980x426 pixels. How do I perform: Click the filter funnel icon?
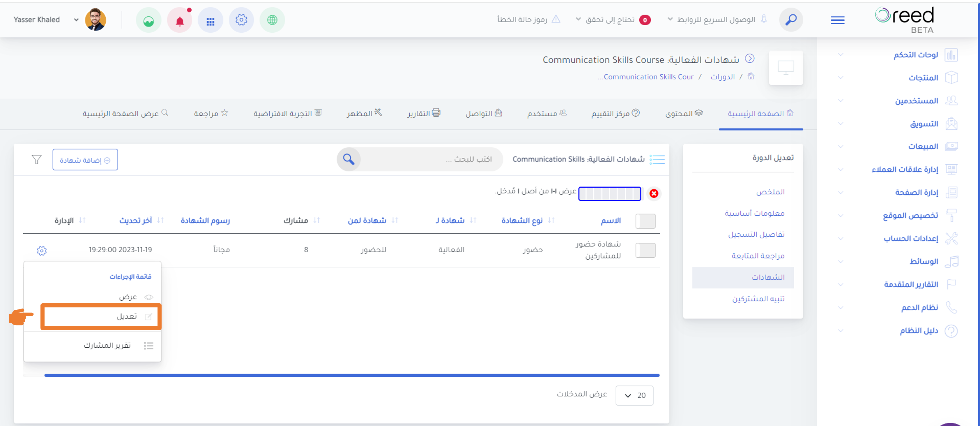[36, 159]
